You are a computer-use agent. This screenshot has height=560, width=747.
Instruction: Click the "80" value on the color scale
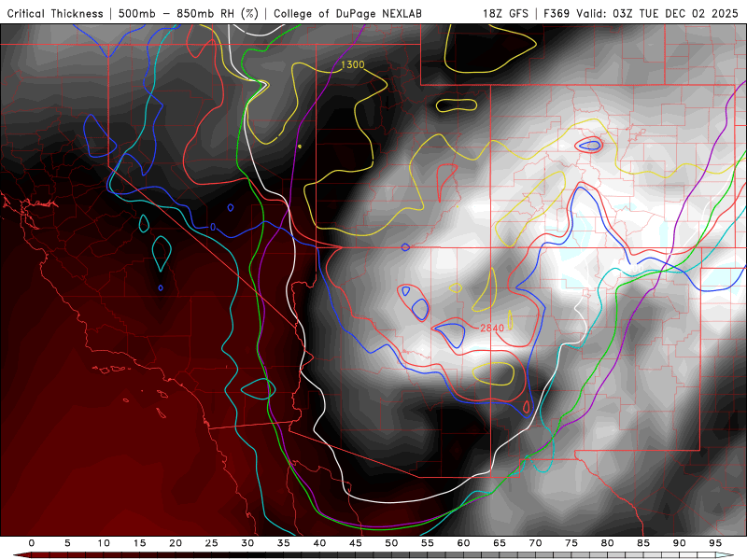[607, 543]
